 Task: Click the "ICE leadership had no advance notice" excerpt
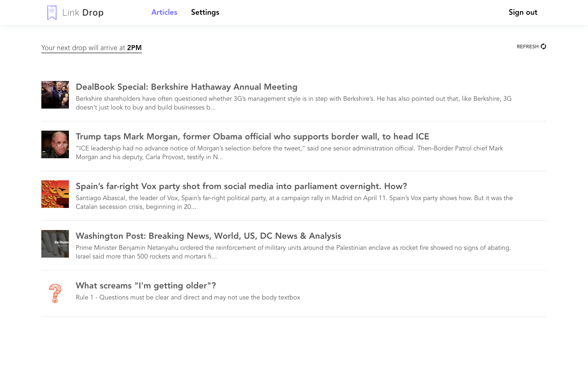click(289, 153)
